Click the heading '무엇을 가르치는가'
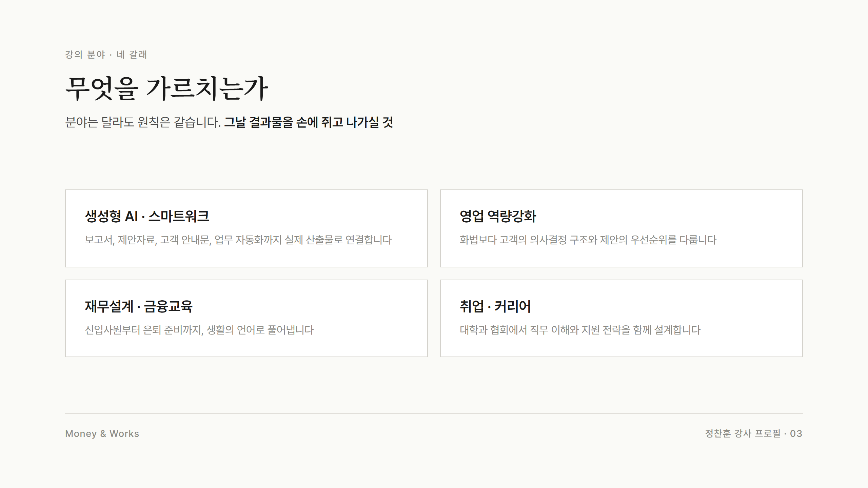The image size is (868, 488). (x=166, y=88)
